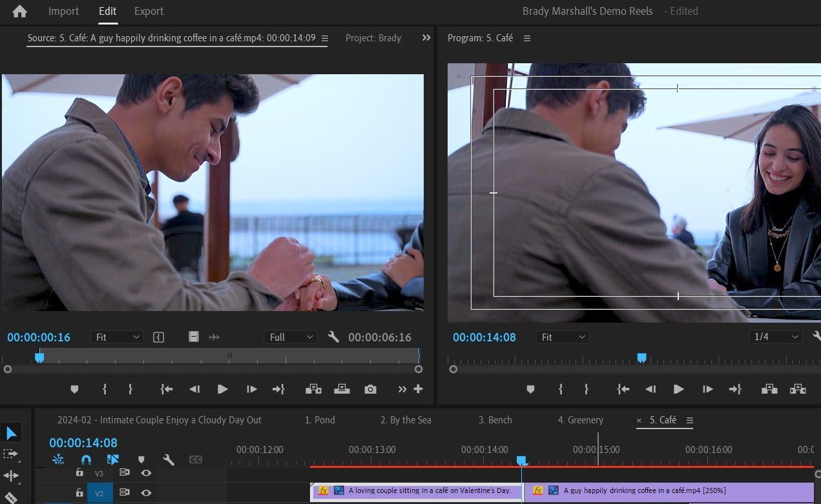Open Timeline display settings wrench
The width and height of the screenshot is (821, 504).
[x=169, y=459]
